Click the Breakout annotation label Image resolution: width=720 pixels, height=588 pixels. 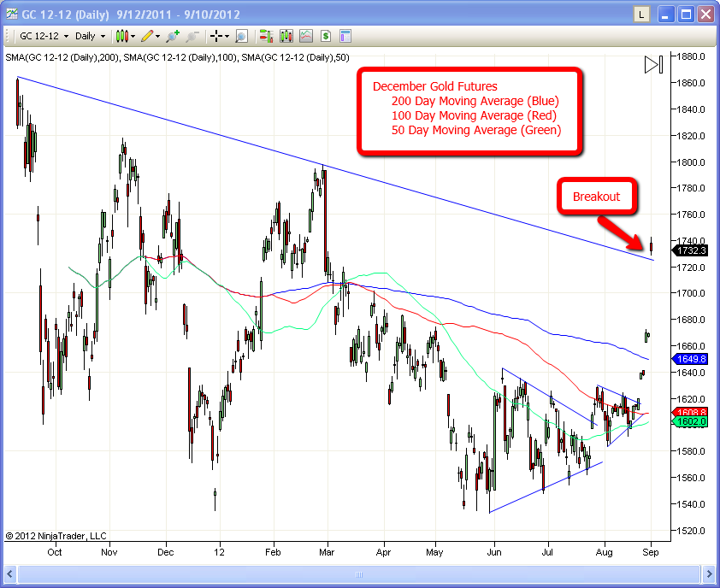[596, 197]
